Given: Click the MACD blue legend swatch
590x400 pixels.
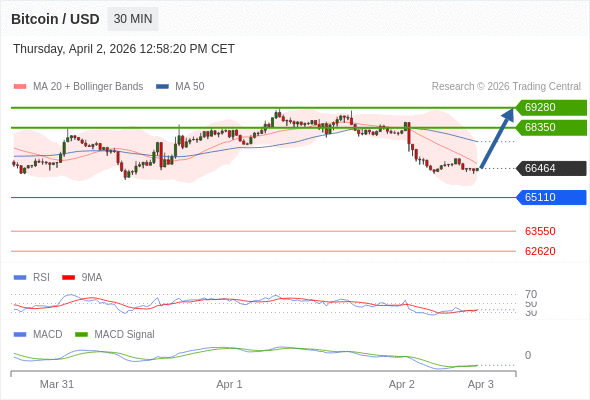Looking at the screenshot, I should click(x=20, y=335).
